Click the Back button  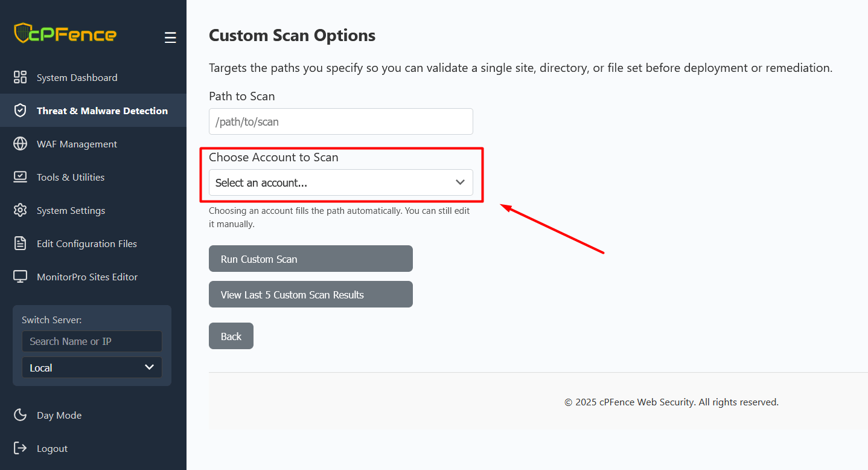click(231, 336)
